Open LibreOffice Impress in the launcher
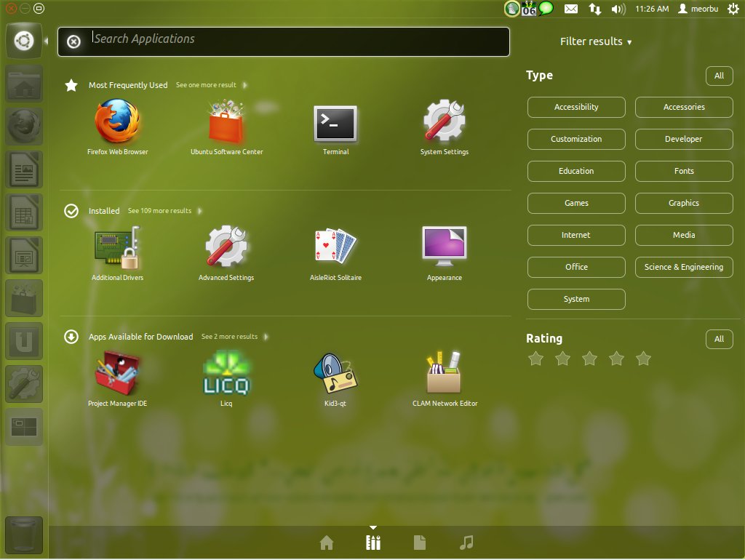Viewport: 745px width, 560px height. [x=24, y=255]
